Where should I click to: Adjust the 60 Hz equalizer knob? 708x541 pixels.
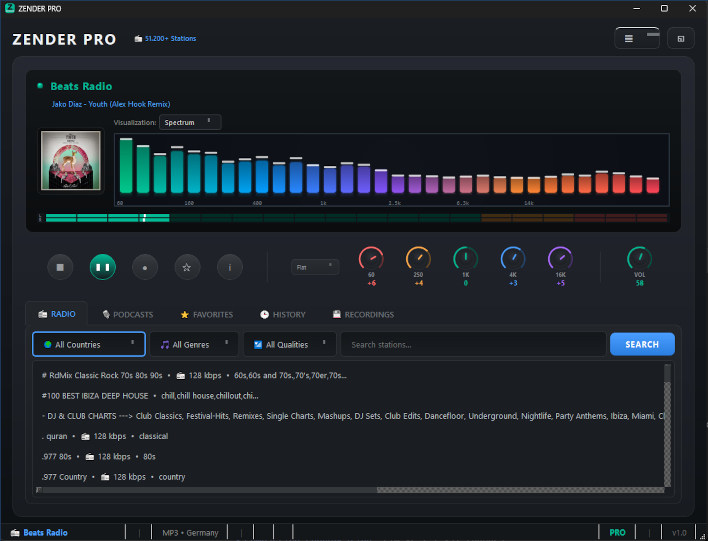click(x=371, y=259)
